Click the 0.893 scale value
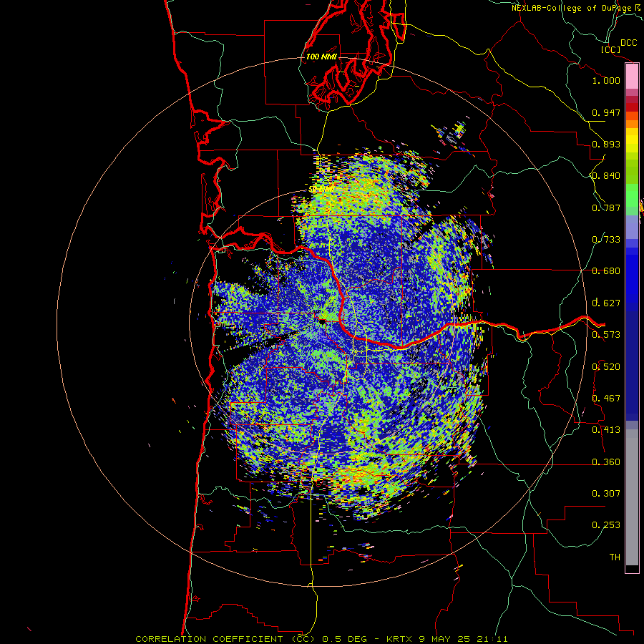644x644 pixels. (x=606, y=144)
